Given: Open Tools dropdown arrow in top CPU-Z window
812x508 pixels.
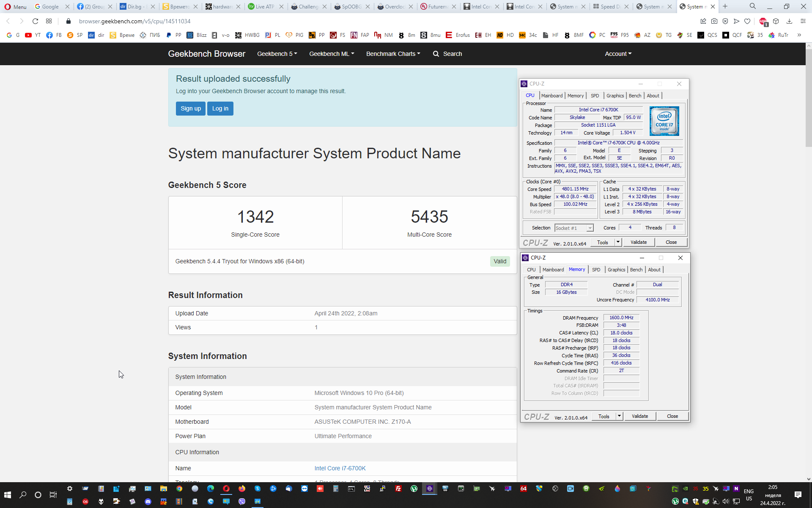Looking at the screenshot, I should [x=618, y=242].
